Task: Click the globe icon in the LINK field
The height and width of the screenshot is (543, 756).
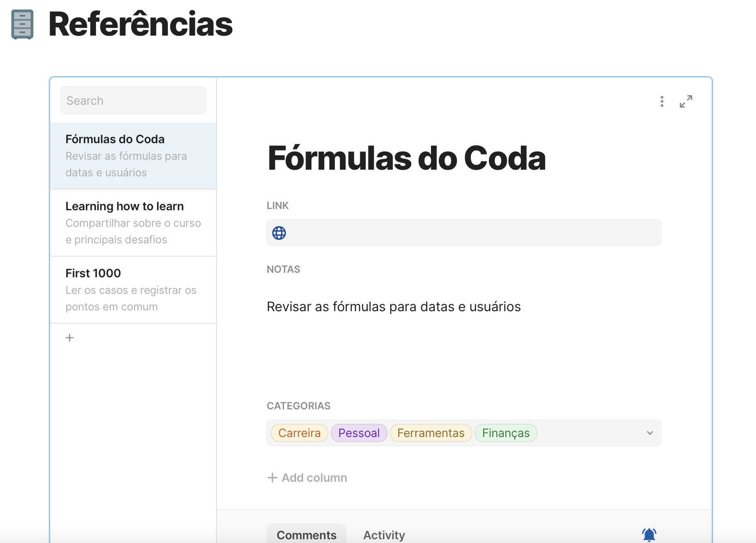Action: [x=279, y=233]
